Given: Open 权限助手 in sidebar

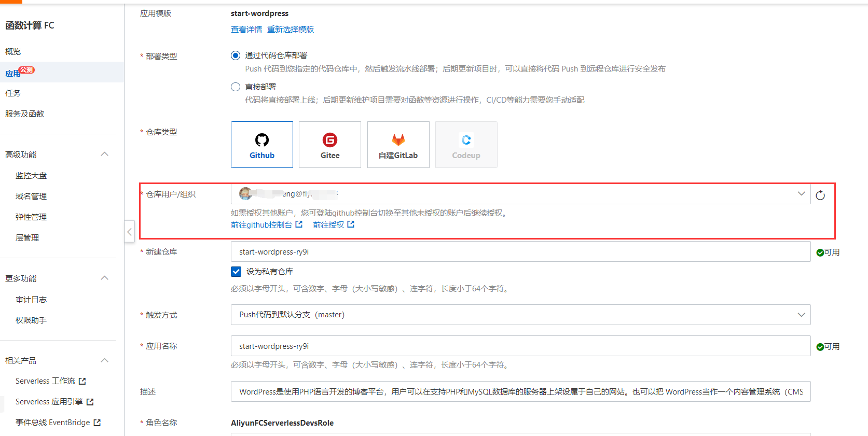Looking at the screenshot, I should coord(31,320).
